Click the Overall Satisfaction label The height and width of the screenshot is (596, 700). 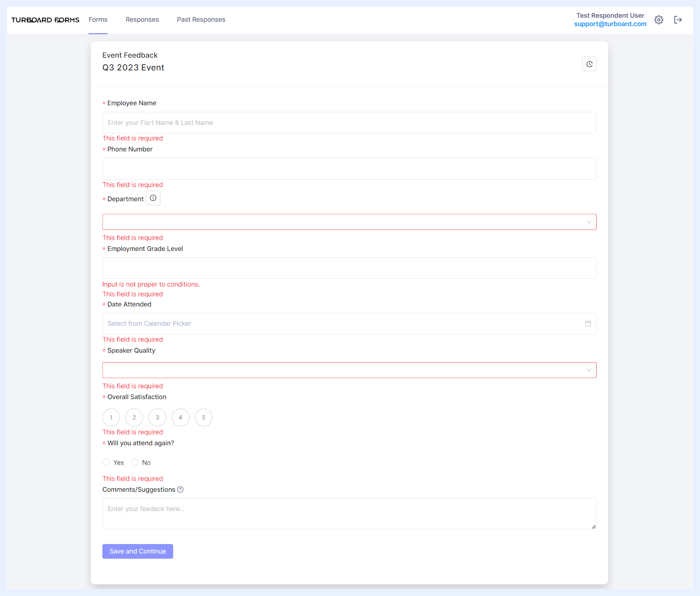click(137, 397)
